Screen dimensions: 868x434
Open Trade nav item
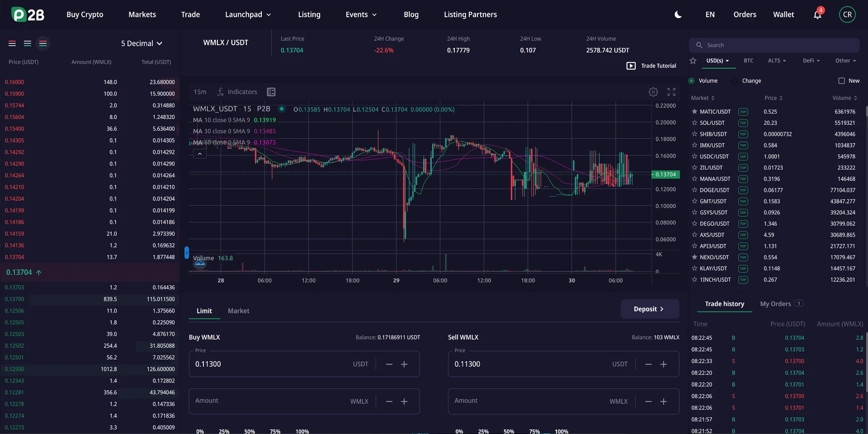click(x=190, y=14)
